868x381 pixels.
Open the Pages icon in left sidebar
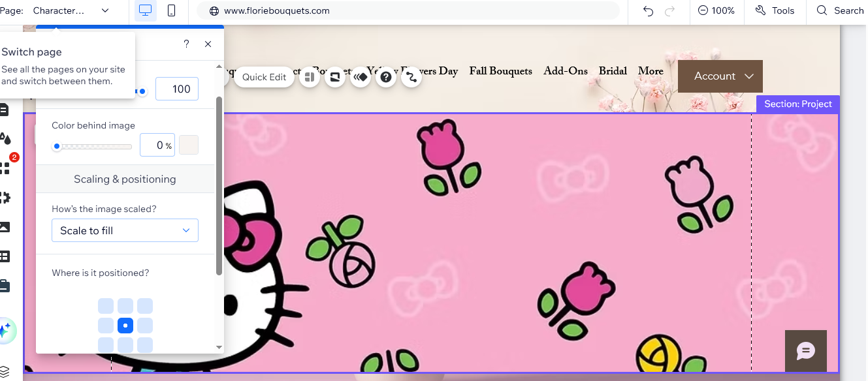[x=4, y=110]
